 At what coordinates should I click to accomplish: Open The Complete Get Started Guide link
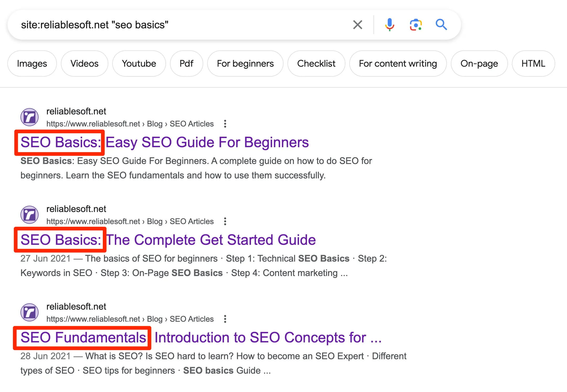click(211, 240)
